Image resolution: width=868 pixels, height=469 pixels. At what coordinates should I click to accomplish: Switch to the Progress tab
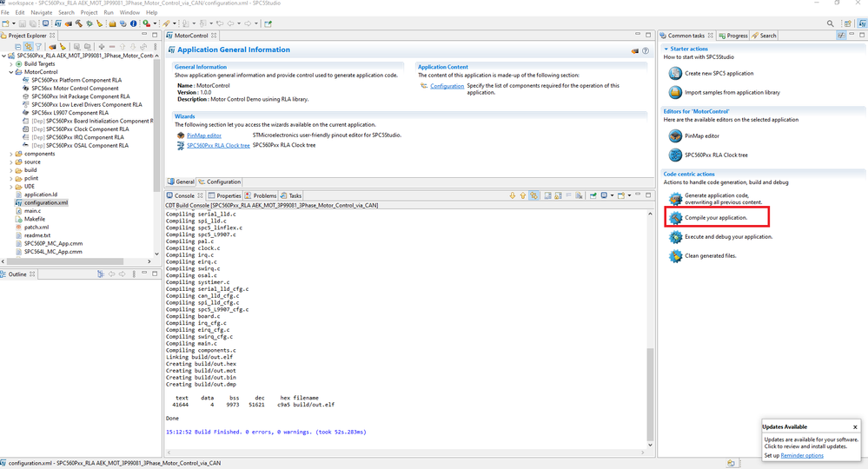click(x=733, y=36)
